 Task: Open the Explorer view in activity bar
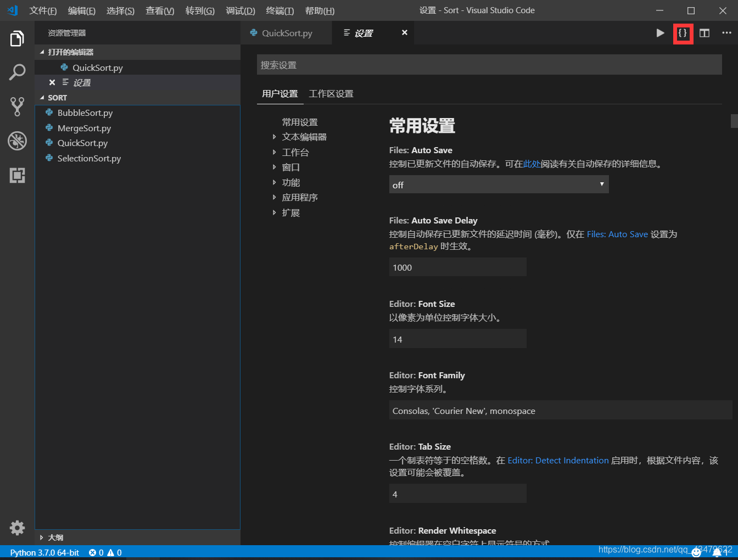coord(17,39)
